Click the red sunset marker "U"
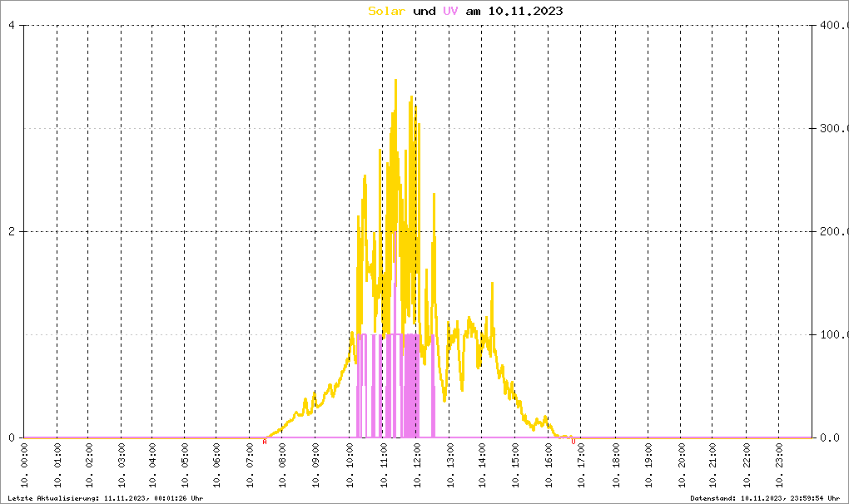 click(573, 441)
